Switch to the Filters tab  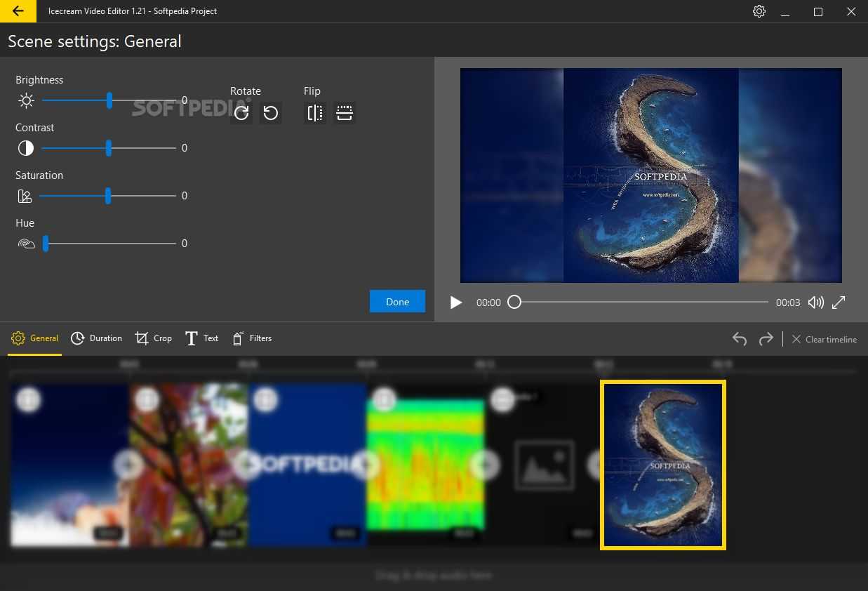tap(251, 338)
